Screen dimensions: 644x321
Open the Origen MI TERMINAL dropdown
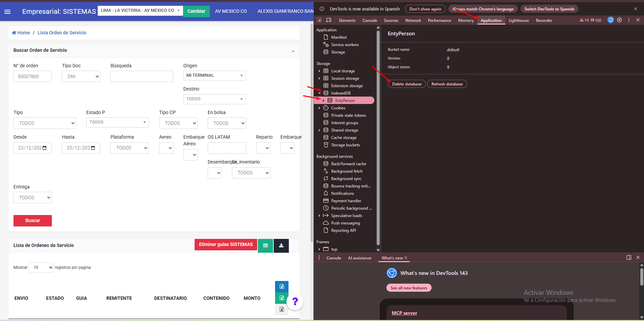coord(214,75)
